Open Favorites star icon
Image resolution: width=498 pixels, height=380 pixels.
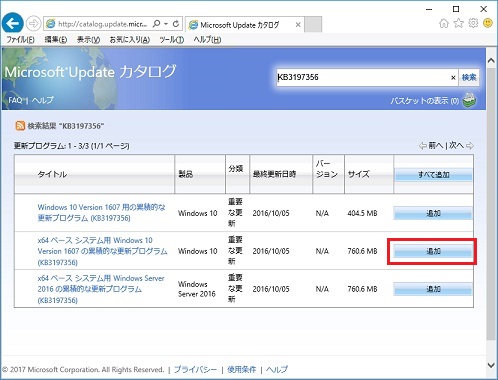click(x=459, y=23)
